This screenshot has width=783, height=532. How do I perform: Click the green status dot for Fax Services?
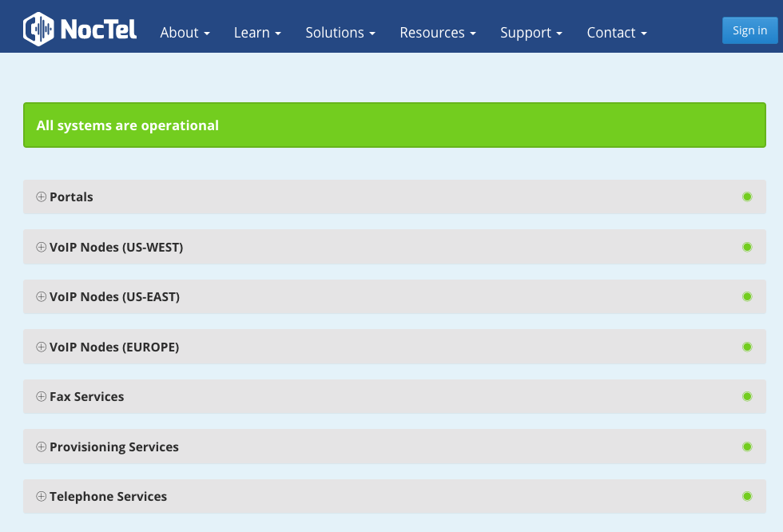click(x=747, y=396)
